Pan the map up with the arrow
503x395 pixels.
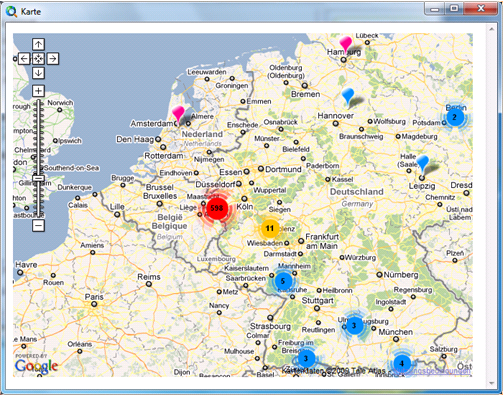coord(38,44)
